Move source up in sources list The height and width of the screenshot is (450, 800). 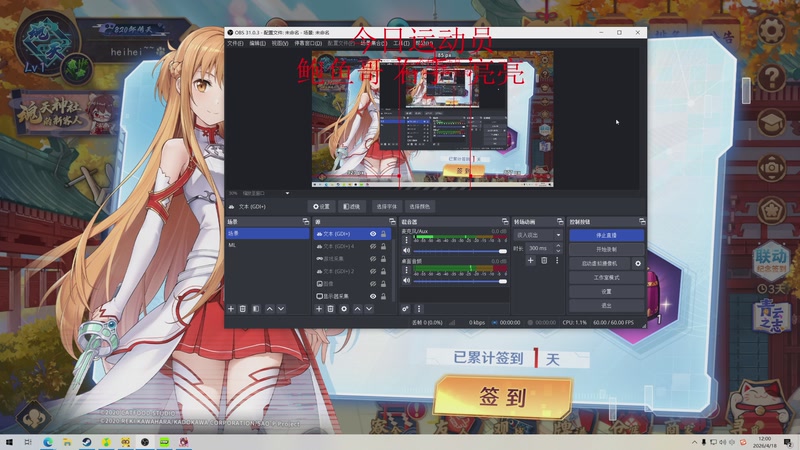tap(358, 309)
